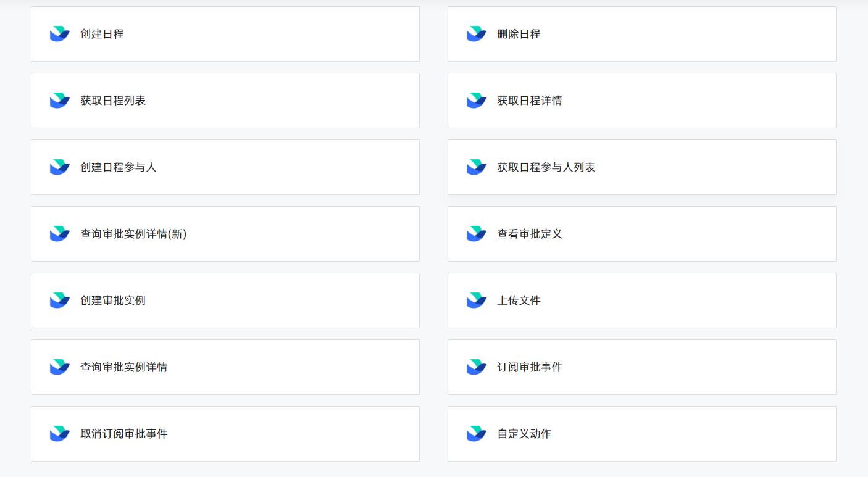Select the 删除日程 label
The height and width of the screenshot is (477, 868).
pyautogui.click(x=519, y=34)
